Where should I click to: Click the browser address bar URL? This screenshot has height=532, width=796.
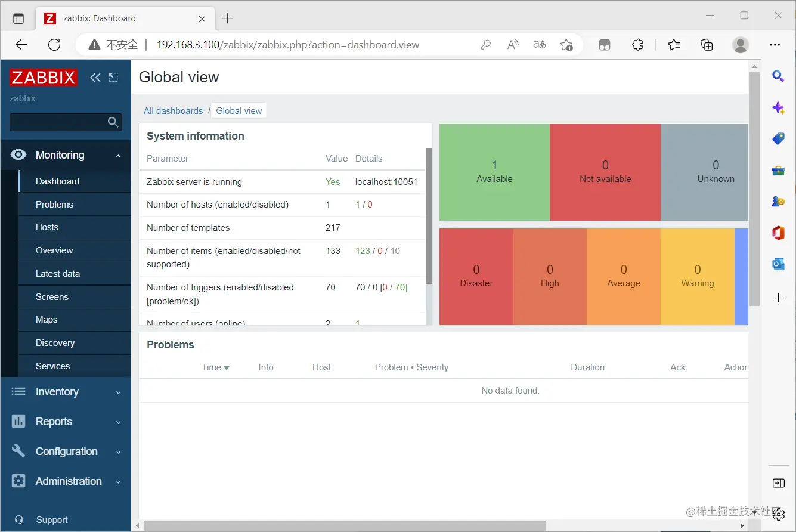[288, 45]
